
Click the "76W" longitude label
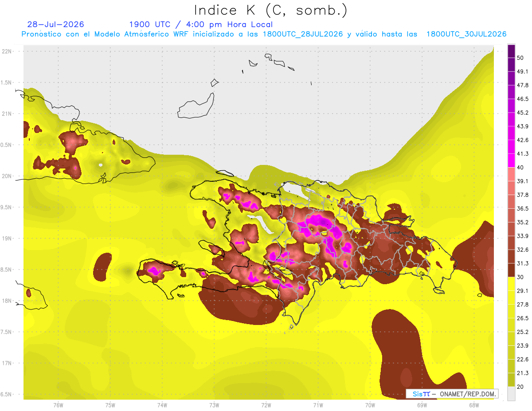(58, 405)
